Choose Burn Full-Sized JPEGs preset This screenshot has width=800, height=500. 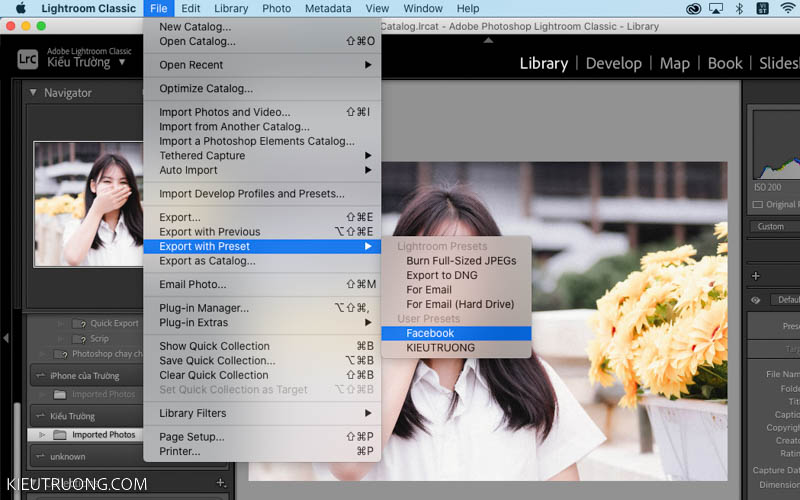click(x=456, y=261)
